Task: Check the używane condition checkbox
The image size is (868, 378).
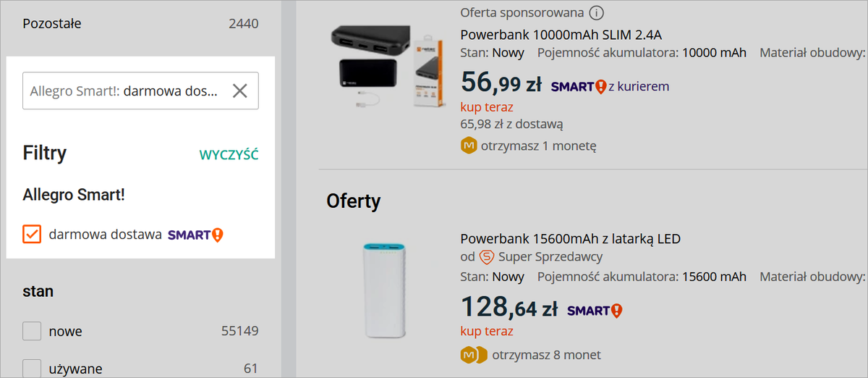Action: coord(32,369)
